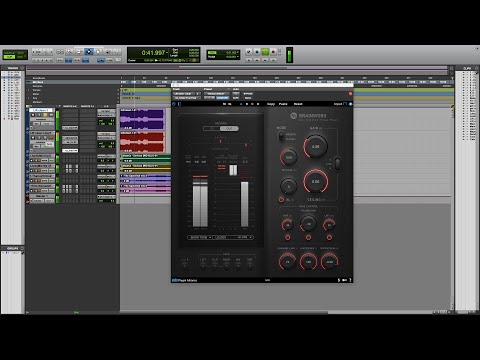This screenshot has height=360, width=480.
Task: Click the key icon in plugin footer
Action: coord(345,280)
